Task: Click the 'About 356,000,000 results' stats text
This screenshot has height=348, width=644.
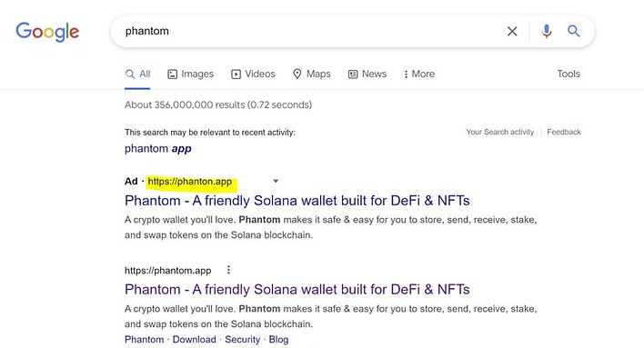Action: (x=218, y=105)
